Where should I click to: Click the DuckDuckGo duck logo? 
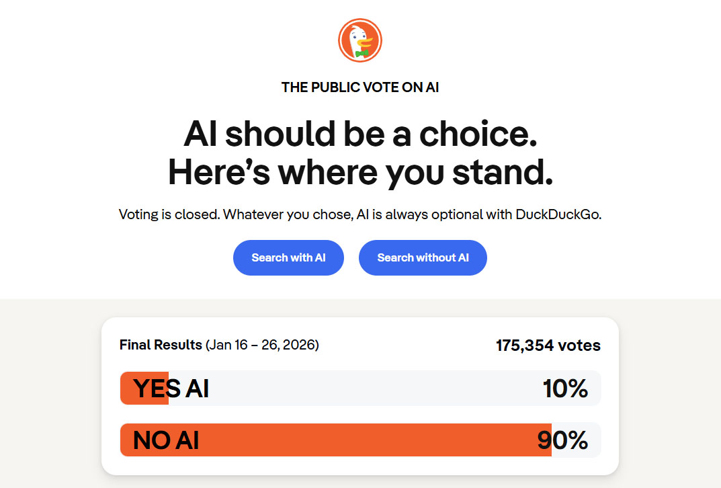coord(360,40)
